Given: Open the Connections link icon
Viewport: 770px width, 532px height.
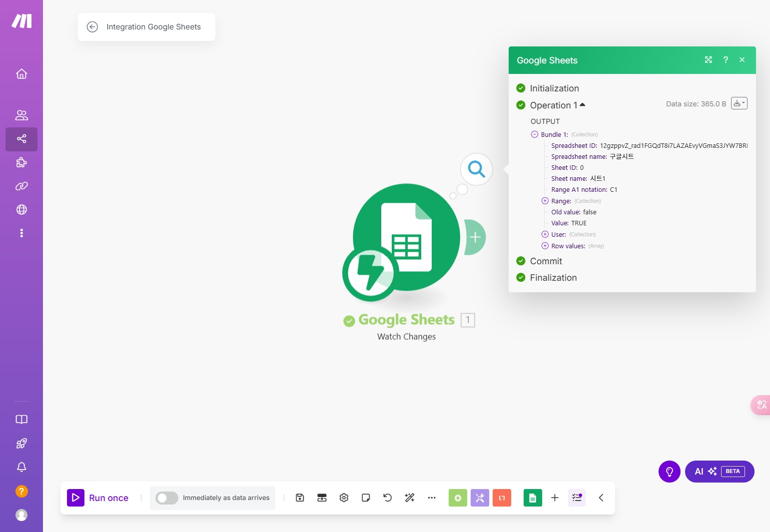Looking at the screenshot, I should (x=21, y=186).
